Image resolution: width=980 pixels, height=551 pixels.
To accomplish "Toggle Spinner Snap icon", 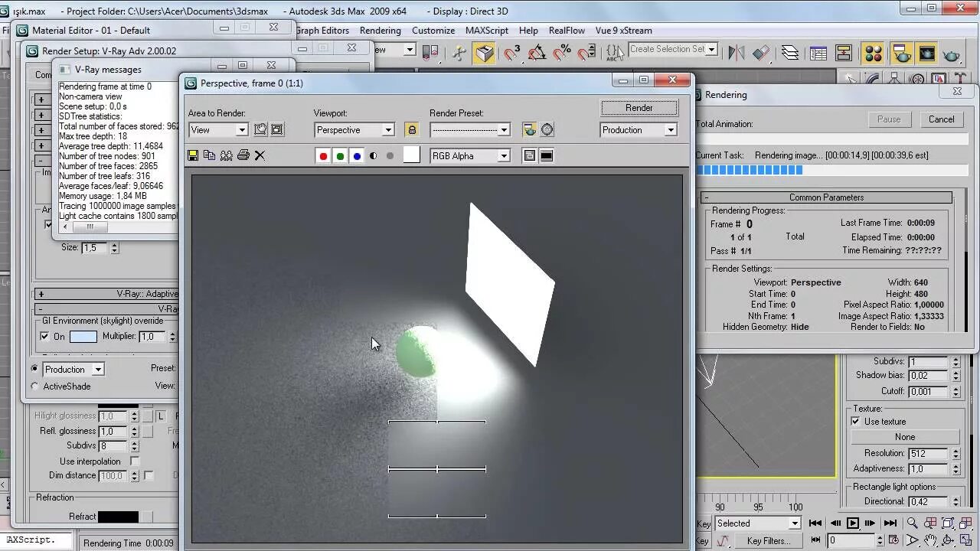I will pos(586,53).
